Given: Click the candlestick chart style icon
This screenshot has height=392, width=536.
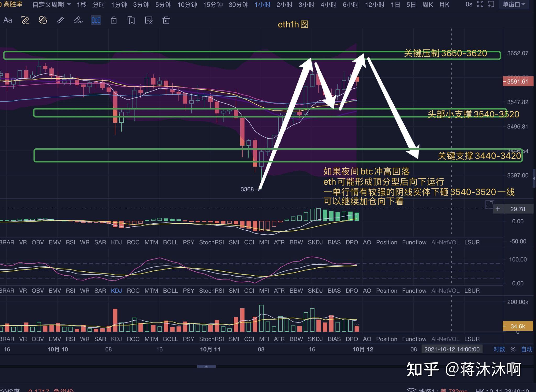Looking at the screenshot, I should pos(96,20).
